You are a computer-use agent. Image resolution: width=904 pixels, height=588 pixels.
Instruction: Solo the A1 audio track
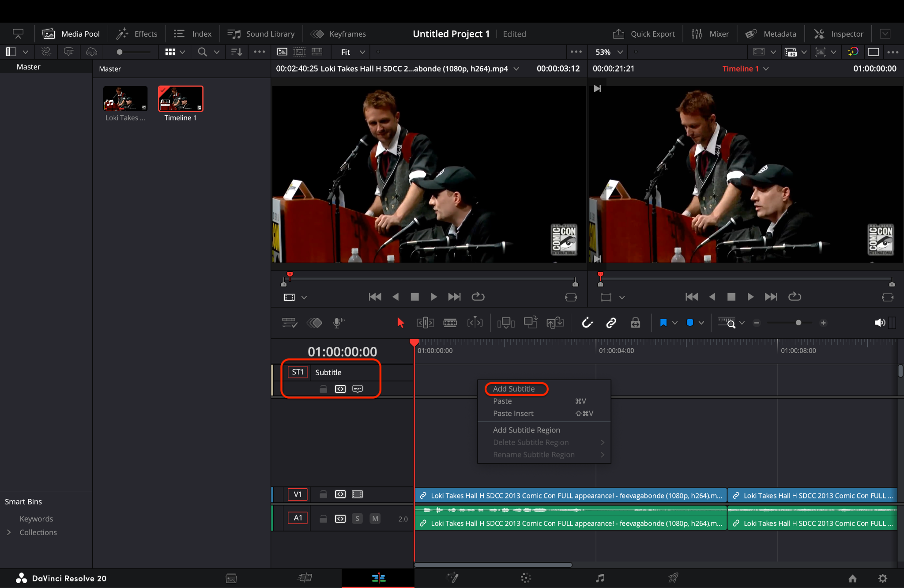[x=357, y=518]
